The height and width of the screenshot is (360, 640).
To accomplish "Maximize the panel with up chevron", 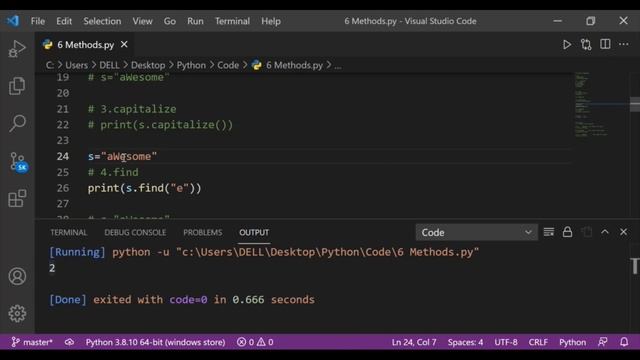I will [605, 232].
